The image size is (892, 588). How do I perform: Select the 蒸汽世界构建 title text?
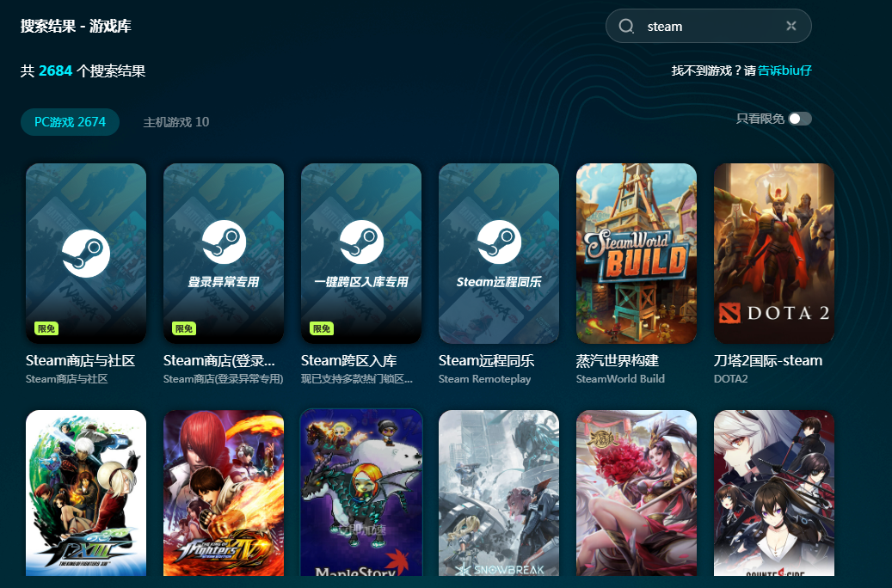click(618, 360)
